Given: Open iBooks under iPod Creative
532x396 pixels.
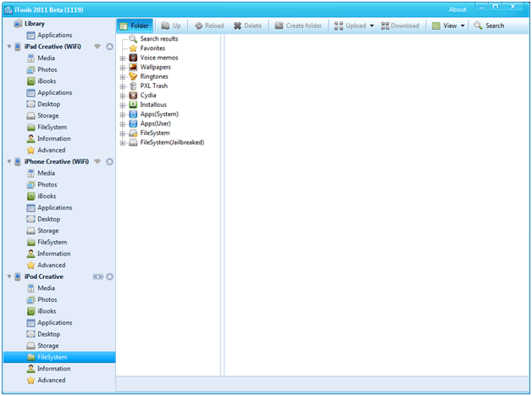Looking at the screenshot, I should [47, 311].
